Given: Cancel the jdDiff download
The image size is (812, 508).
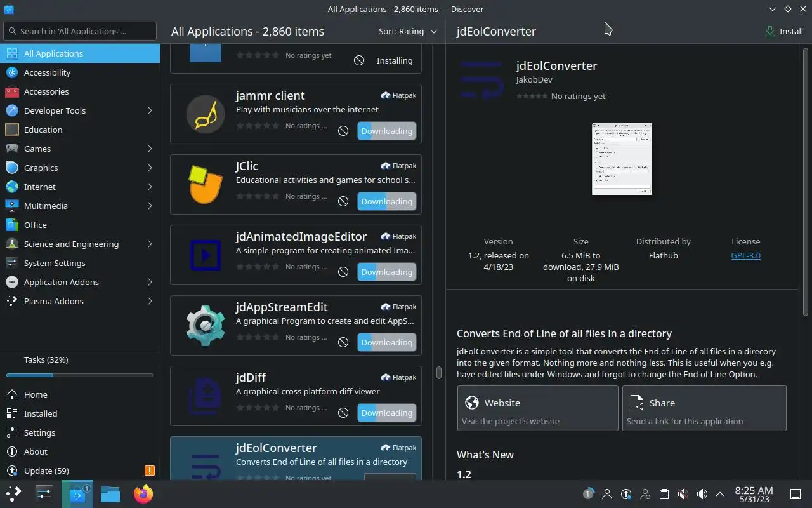Looking at the screenshot, I should 343,413.
